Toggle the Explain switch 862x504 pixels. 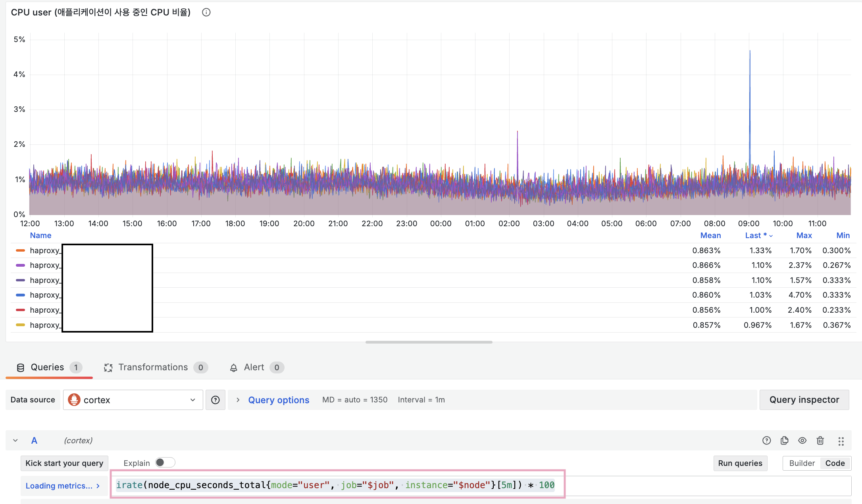click(x=165, y=463)
